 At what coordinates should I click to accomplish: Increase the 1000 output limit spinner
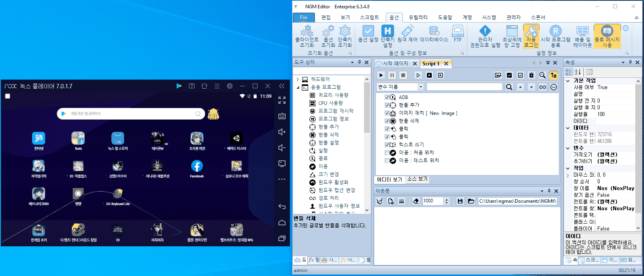pyautogui.click(x=446, y=199)
